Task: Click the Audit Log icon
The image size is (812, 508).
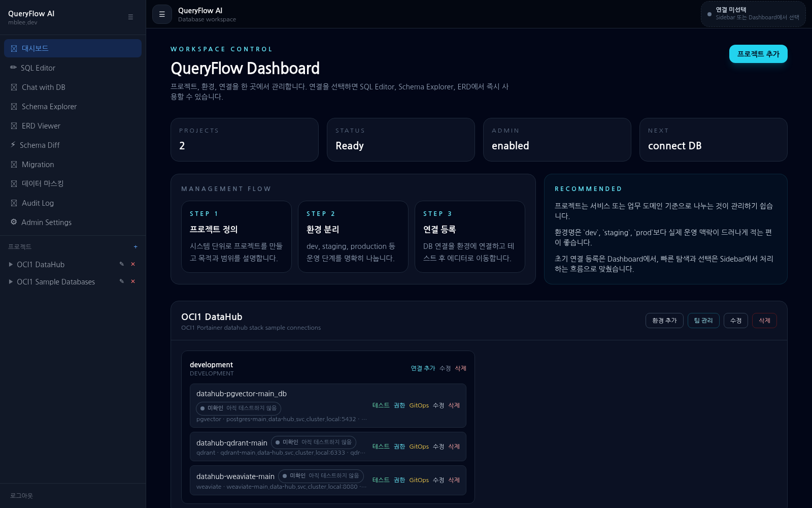Action: coord(14,203)
